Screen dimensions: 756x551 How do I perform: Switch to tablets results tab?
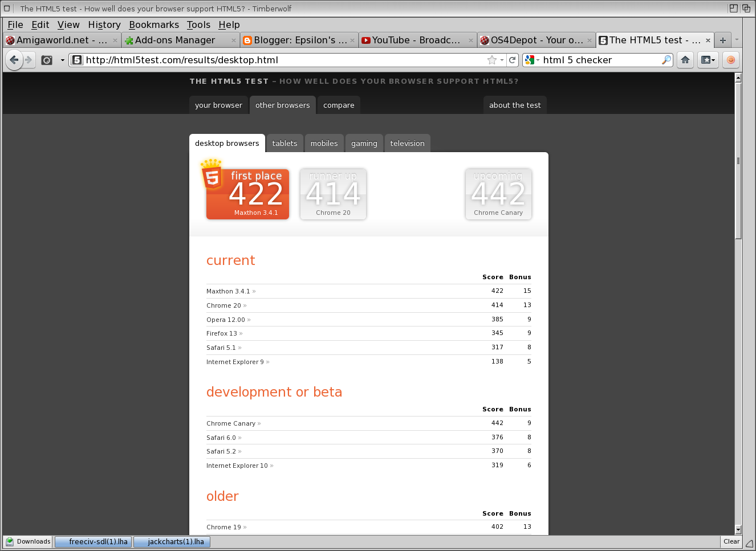[284, 144]
